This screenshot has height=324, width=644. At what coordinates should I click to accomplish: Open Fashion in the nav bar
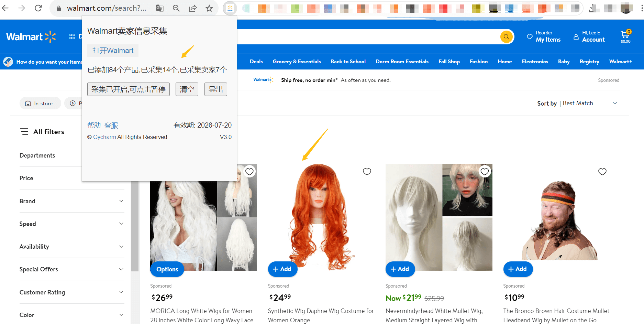click(479, 62)
